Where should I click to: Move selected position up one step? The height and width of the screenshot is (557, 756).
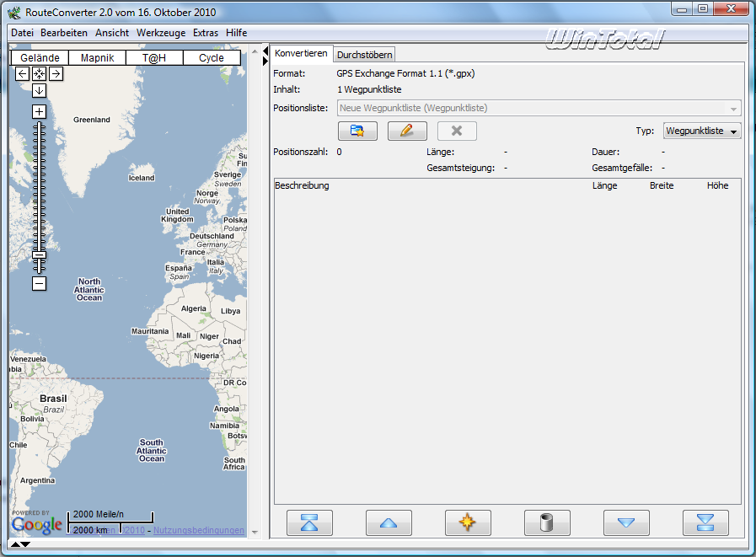[389, 522]
